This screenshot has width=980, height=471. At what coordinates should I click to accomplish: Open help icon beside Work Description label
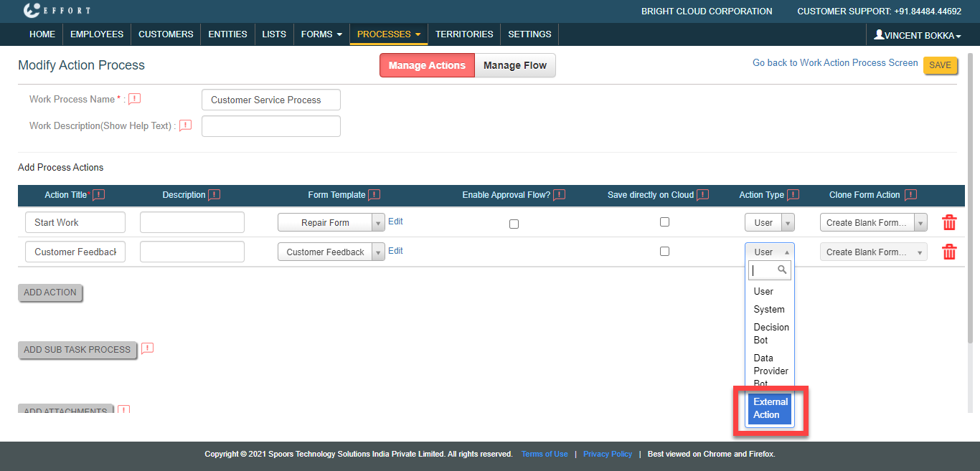coord(185,125)
